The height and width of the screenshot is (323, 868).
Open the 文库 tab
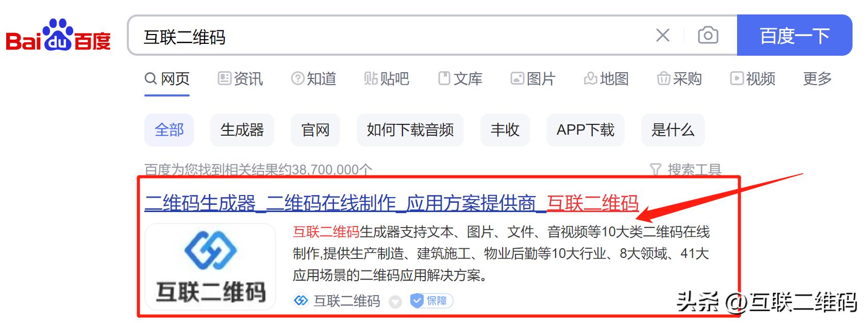click(460, 79)
